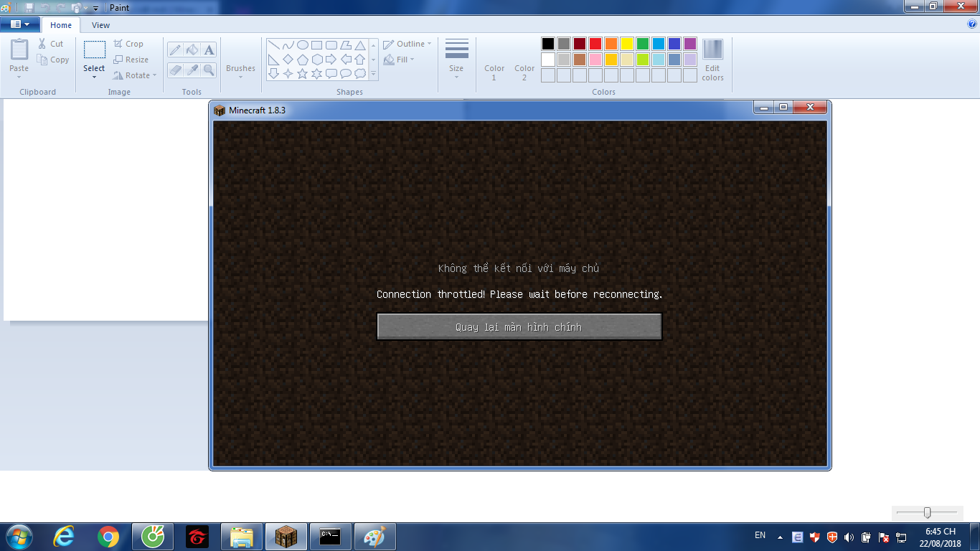
Task: Pick the purple color swatch
Action: click(690, 44)
